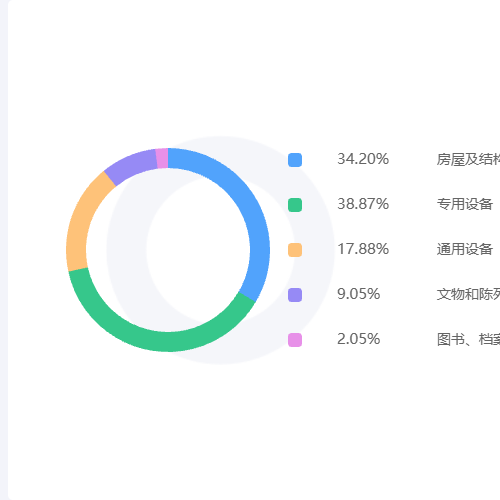
Task: Click the pink legend swatch for 2.05%
Action: pos(295,340)
